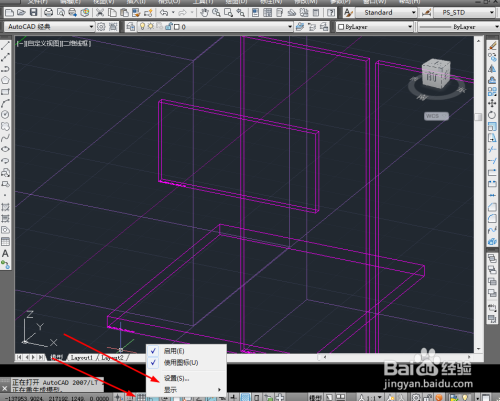Select the Multiline Text A tool
This screenshot has height=401, width=500.
pos(5,253)
